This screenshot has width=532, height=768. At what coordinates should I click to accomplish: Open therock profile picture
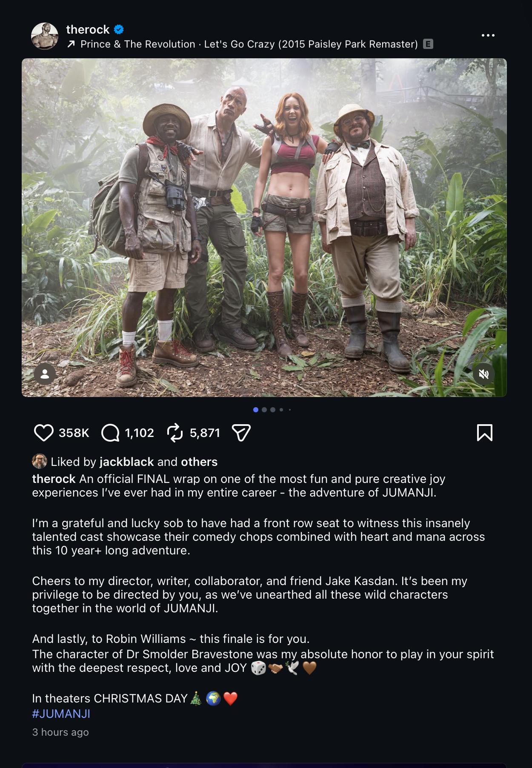pos(45,36)
